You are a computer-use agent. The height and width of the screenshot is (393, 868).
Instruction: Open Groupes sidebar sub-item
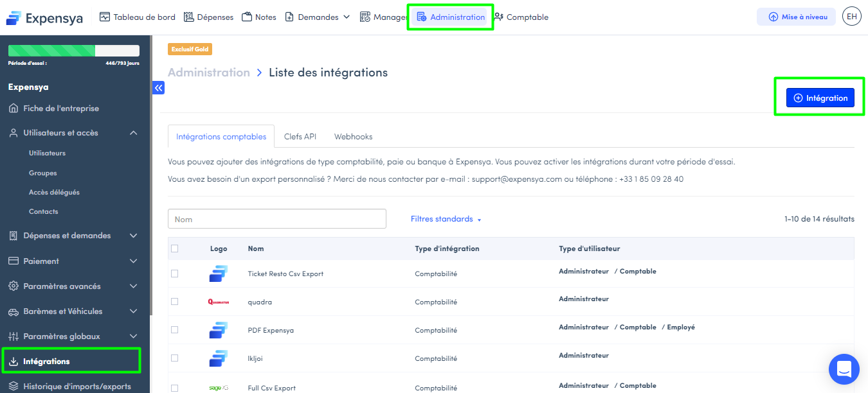tap(42, 173)
